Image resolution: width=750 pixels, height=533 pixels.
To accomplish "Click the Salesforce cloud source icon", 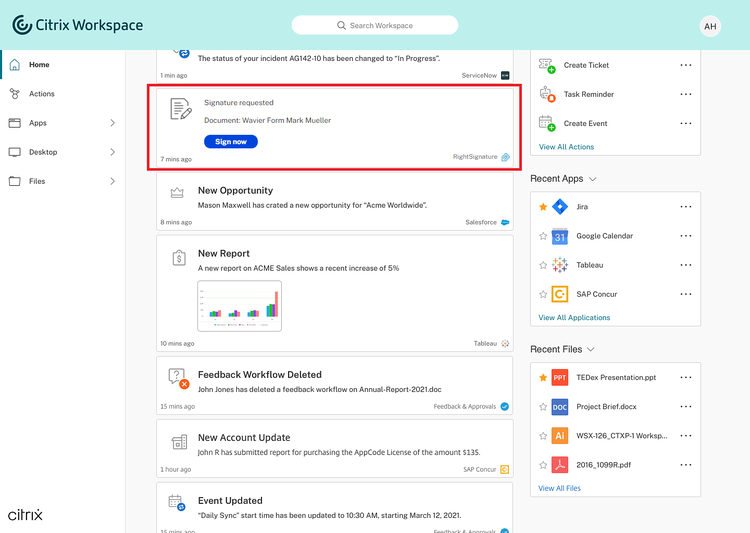I will (x=505, y=222).
